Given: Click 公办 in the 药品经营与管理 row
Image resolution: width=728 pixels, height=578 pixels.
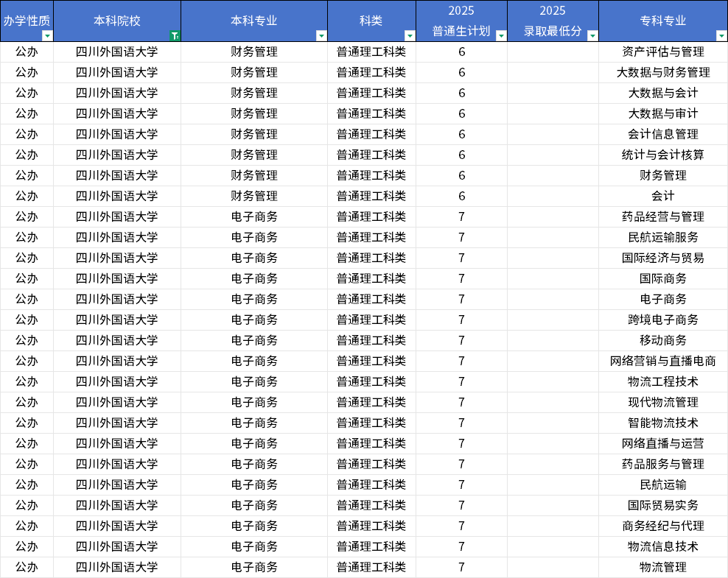Looking at the screenshot, I should (27, 216).
